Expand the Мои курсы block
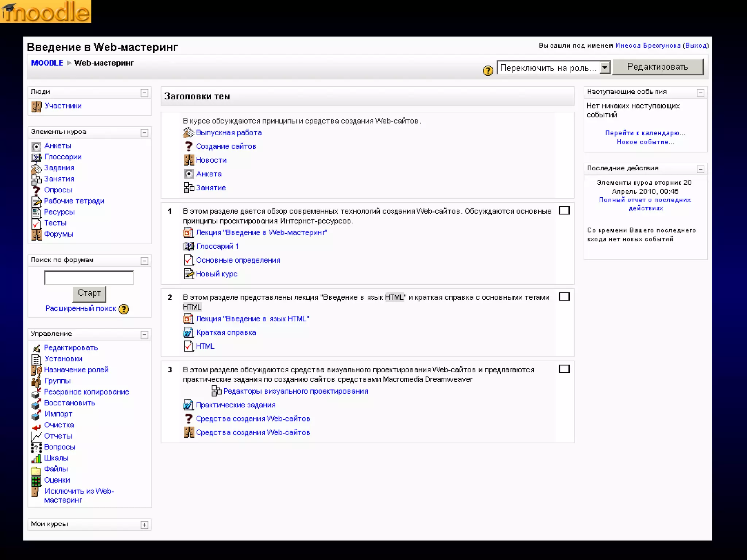The height and width of the screenshot is (560, 747). coord(144,525)
